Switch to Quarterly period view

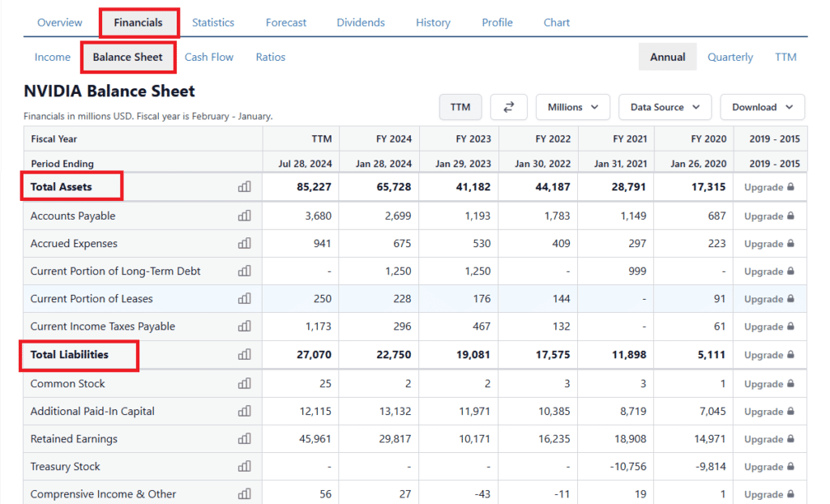click(x=729, y=57)
